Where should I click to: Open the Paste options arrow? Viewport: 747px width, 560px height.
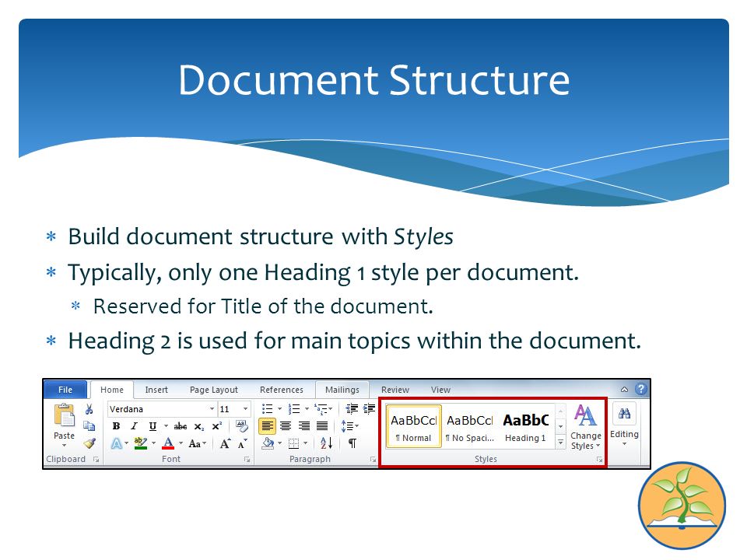point(65,446)
